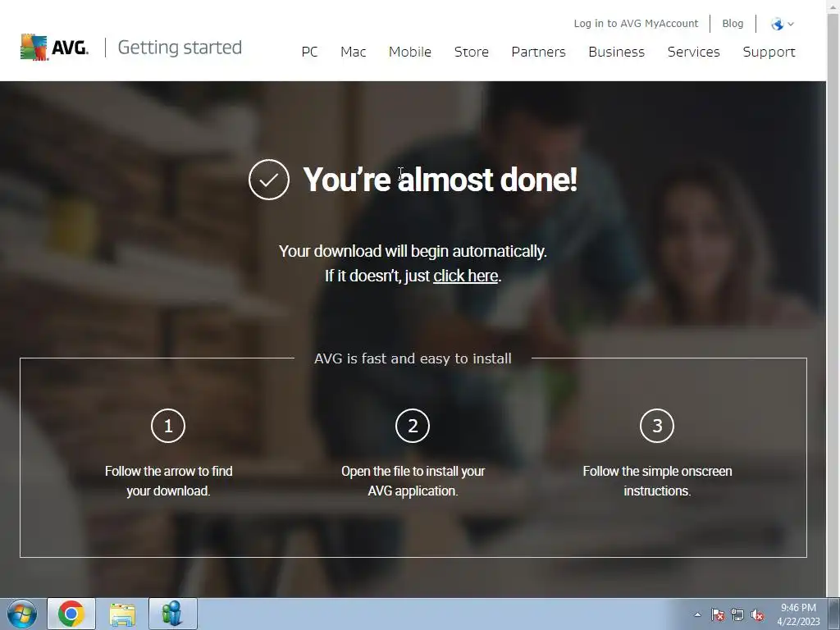The width and height of the screenshot is (840, 630).
Task: Open the Support menu
Action: coord(769,52)
